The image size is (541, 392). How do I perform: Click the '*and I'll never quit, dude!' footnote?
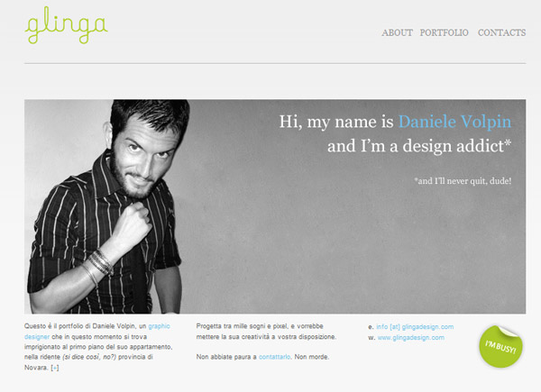tap(463, 181)
